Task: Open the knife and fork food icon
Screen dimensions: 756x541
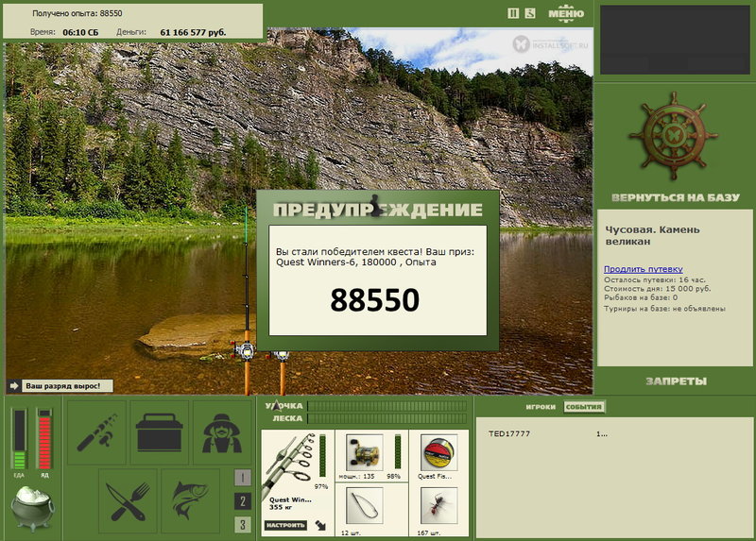Action: 128,501
